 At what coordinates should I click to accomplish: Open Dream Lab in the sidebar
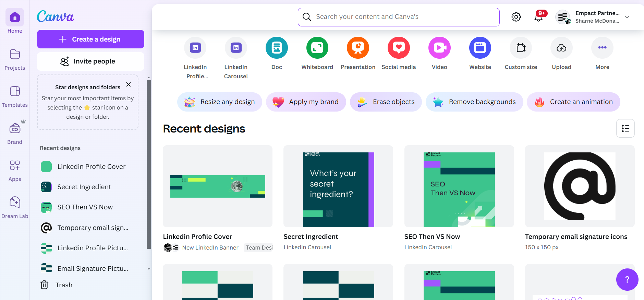click(15, 208)
